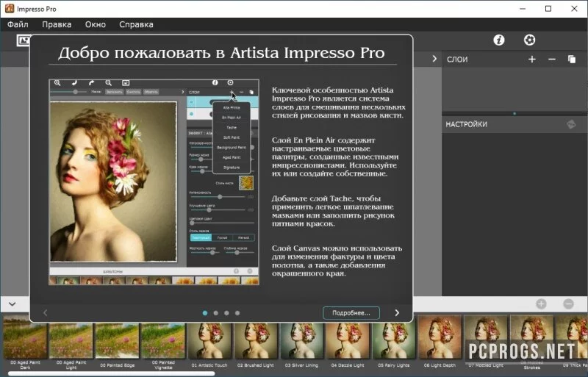The width and height of the screenshot is (588, 377).
Task: Click the dimmed icon in НАСТРОЙКИ header
Action: click(x=571, y=124)
